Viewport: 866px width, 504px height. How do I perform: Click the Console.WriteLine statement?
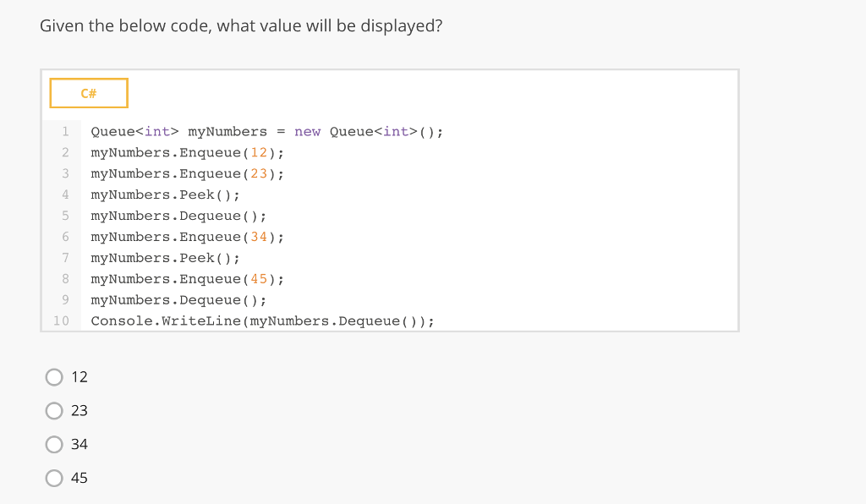coord(262,322)
